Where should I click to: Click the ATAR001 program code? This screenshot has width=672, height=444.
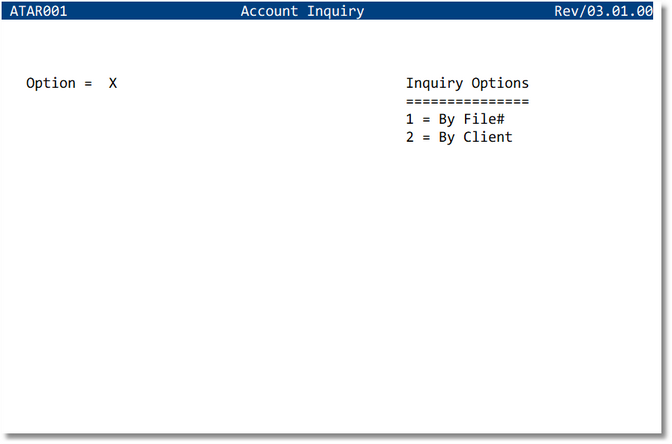point(38,11)
